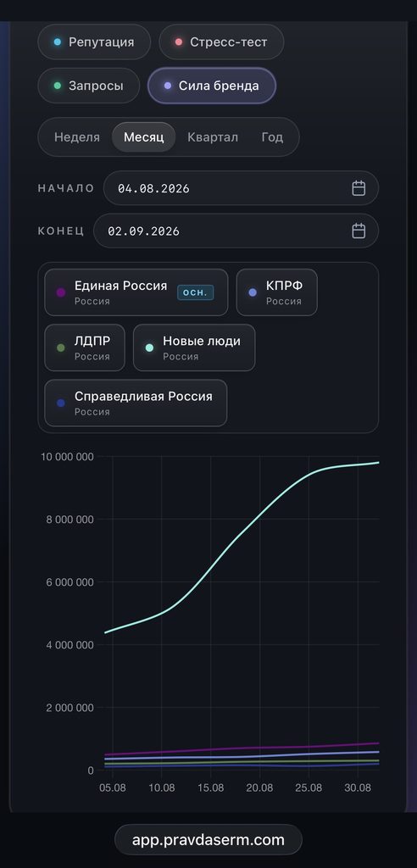Click the mint dot next to Новые люди
417x868 pixels.
[149, 348]
